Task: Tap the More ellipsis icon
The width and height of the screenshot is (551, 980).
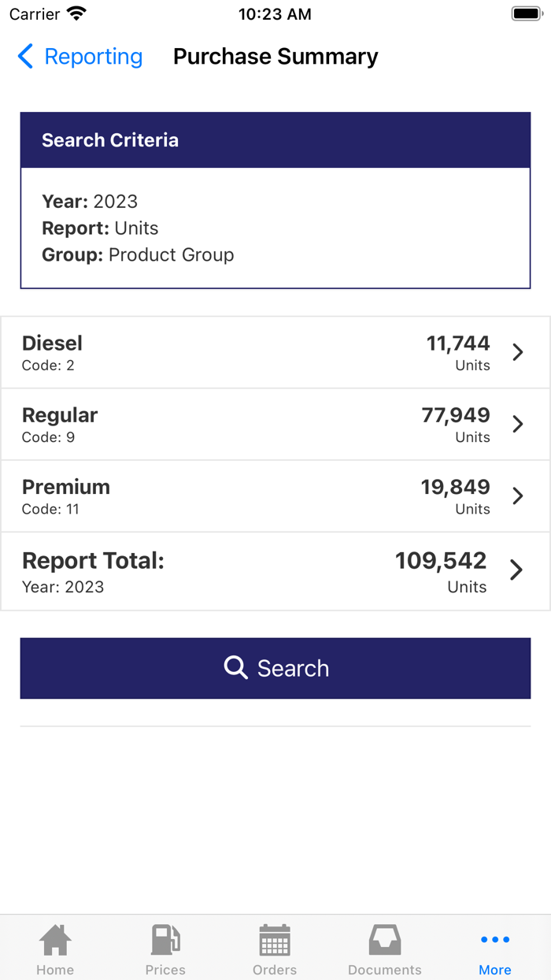Action: tap(494, 939)
